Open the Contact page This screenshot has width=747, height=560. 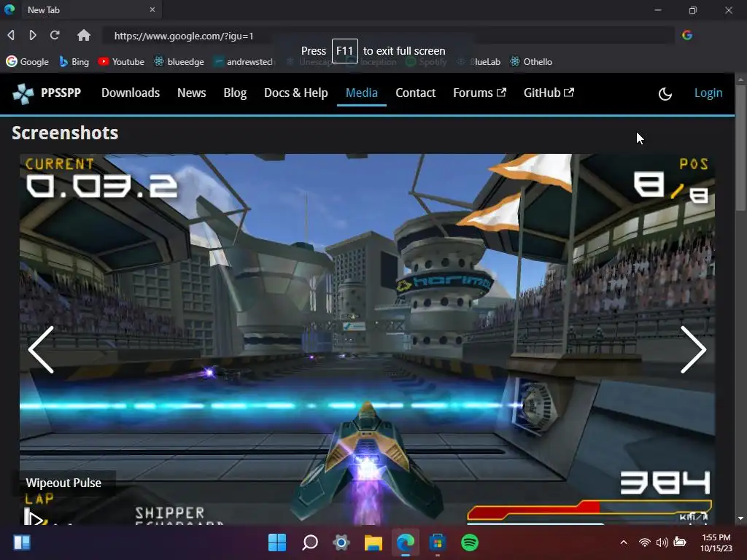point(415,93)
